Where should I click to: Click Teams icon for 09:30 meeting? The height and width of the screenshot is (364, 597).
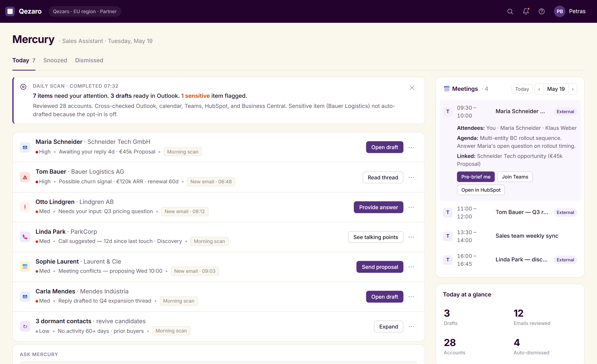448,112
